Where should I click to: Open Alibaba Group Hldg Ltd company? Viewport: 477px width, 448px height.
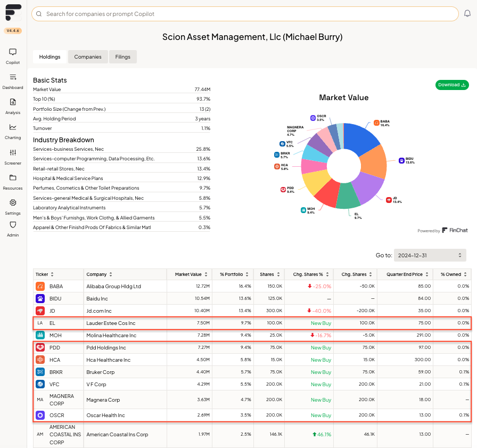coord(113,287)
